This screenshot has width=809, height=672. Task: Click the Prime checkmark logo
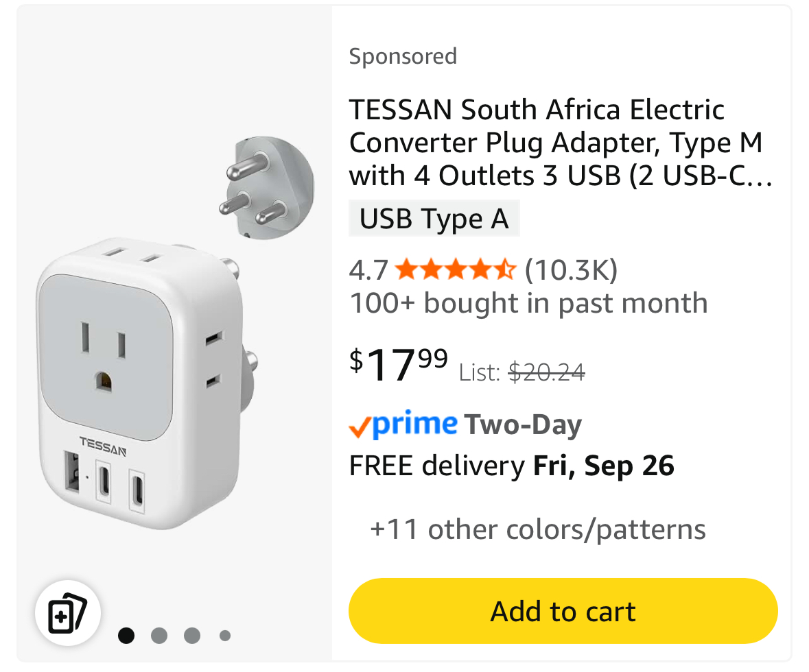pyautogui.click(x=403, y=425)
